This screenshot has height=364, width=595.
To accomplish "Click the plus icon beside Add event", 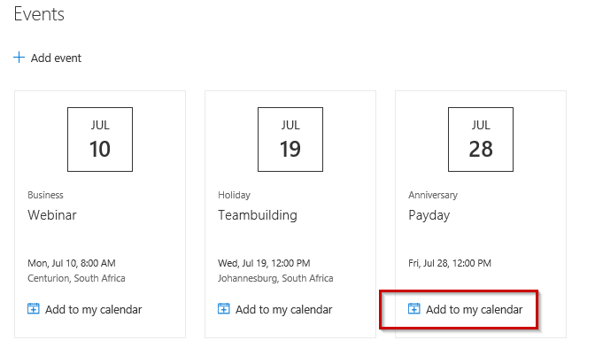I will [19, 58].
